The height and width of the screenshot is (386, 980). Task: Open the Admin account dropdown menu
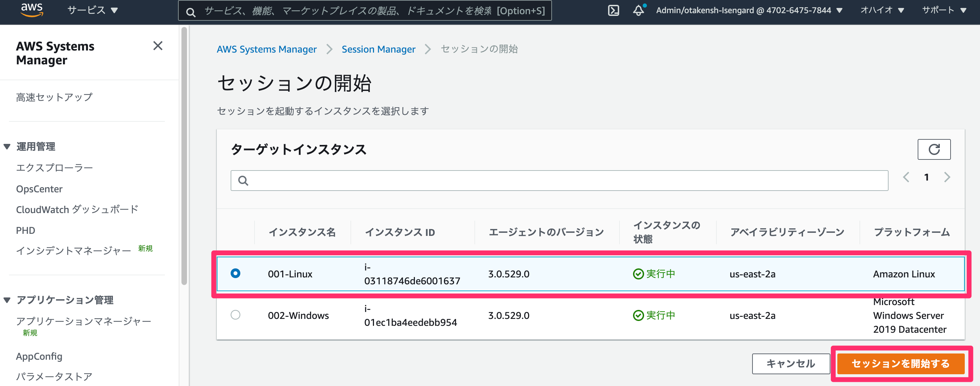pyautogui.click(x=749, y=10)
